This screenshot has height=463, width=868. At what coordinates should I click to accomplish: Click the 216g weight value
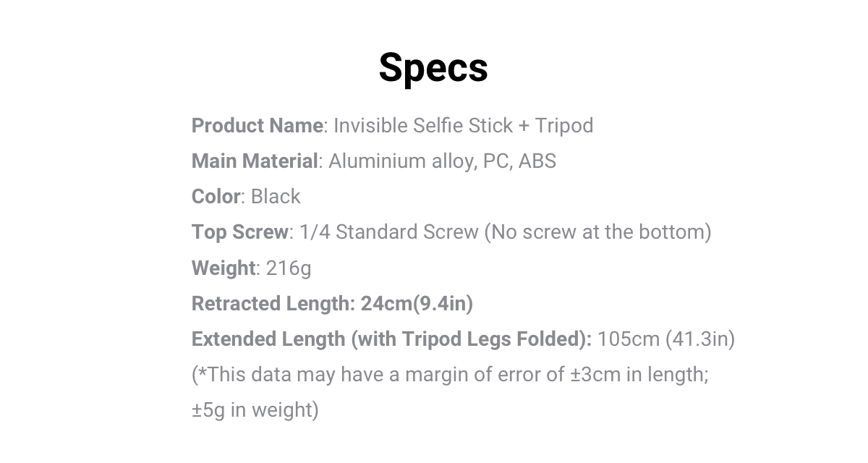[289, 268]
